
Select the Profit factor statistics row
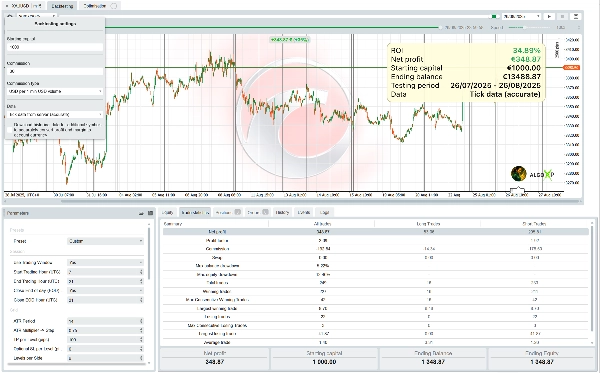[375, 241]
